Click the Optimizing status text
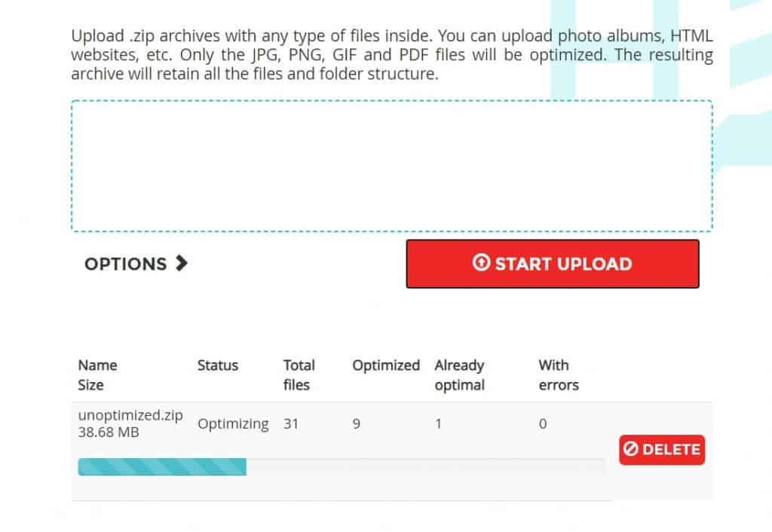The image size is (772, 532). tap(232, 424)
